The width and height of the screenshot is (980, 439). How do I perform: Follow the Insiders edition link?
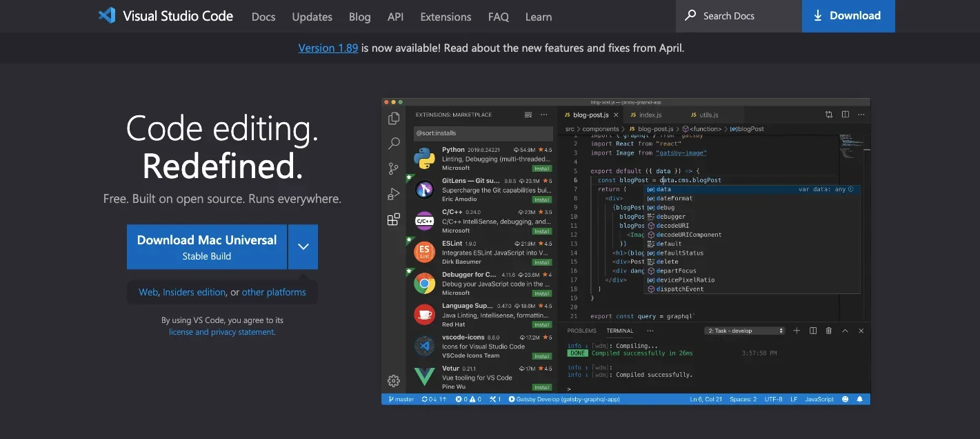click(x=194, y=292)
